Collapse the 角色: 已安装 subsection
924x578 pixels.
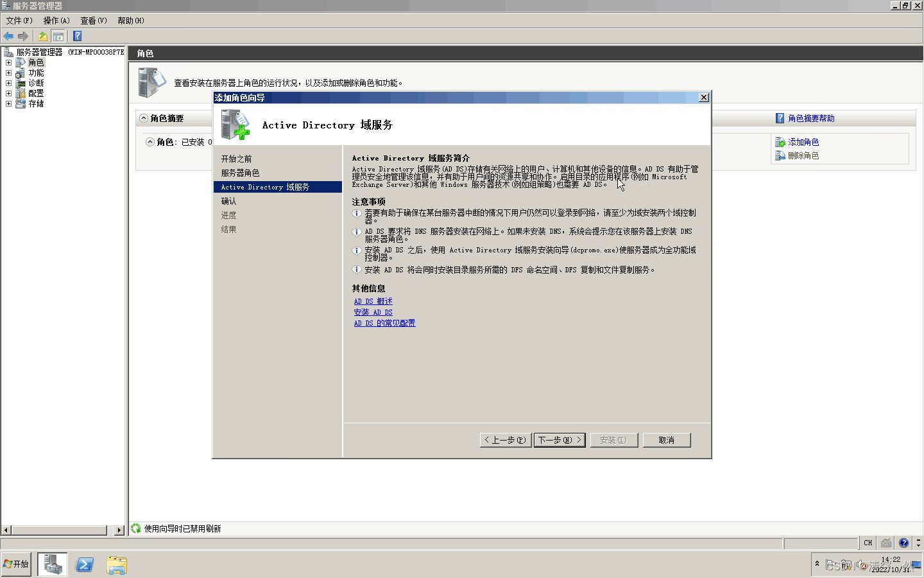click(x=150, y=142)
